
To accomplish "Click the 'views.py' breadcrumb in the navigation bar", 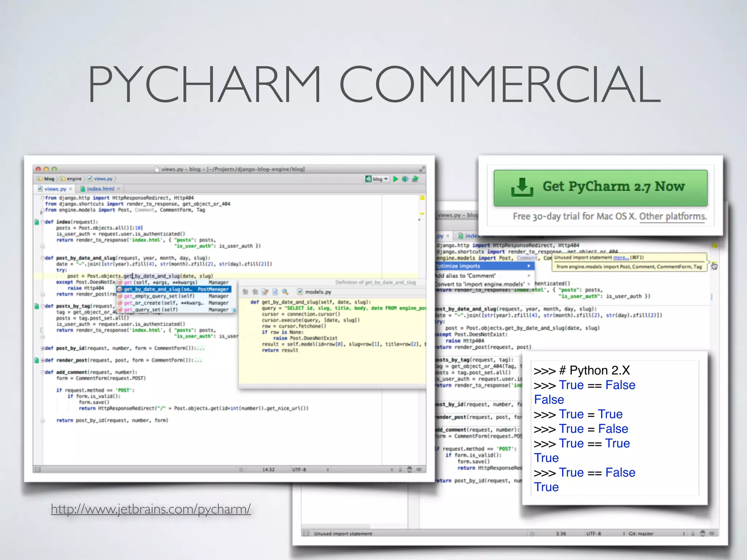I will point(100,179).
